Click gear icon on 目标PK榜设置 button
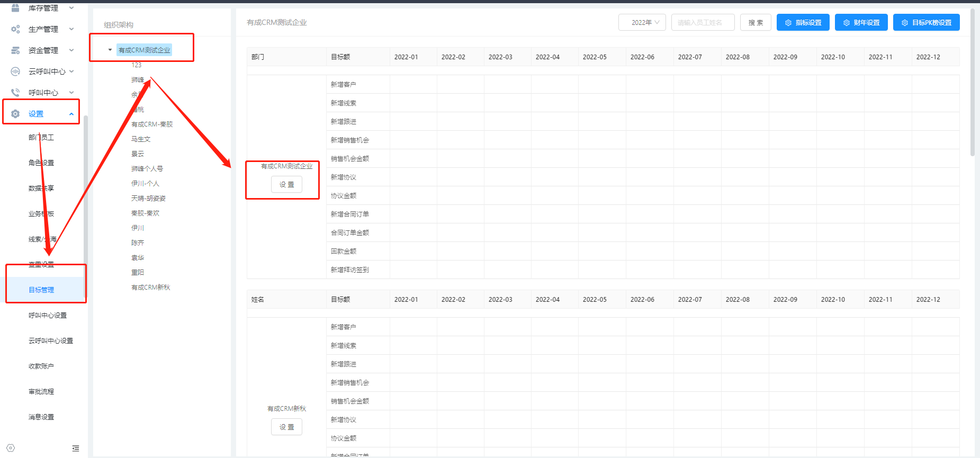 (905, 23)
